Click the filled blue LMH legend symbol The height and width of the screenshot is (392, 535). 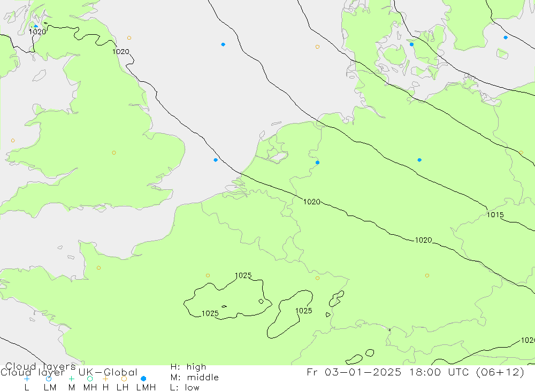coord(143,379)
